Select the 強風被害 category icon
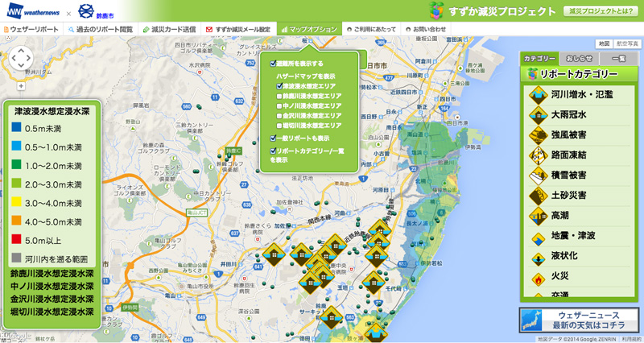The image size is (644, 343). (538, 135)
